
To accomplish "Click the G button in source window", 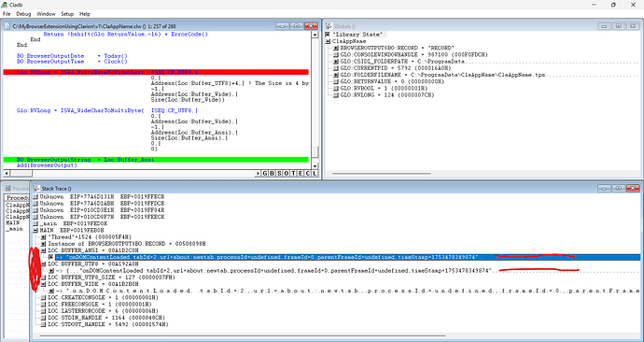I will (x=264, y=174).
